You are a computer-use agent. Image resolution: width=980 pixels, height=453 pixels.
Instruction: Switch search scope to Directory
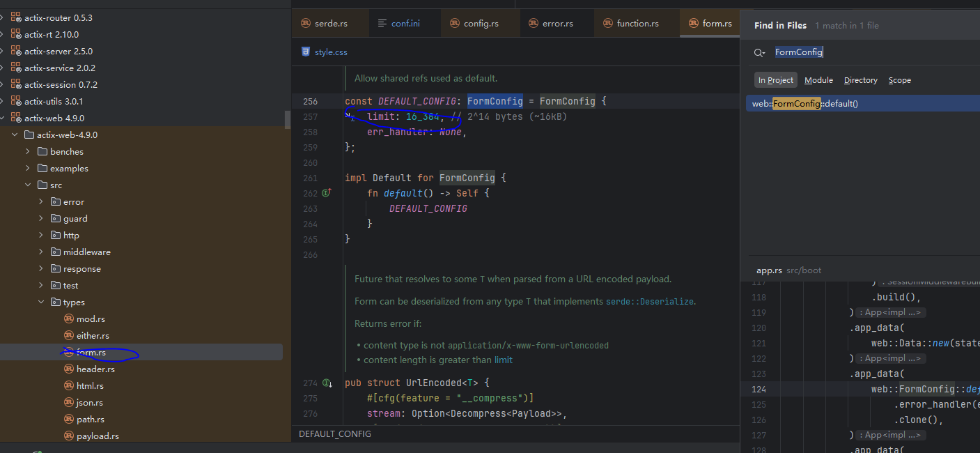861,80
